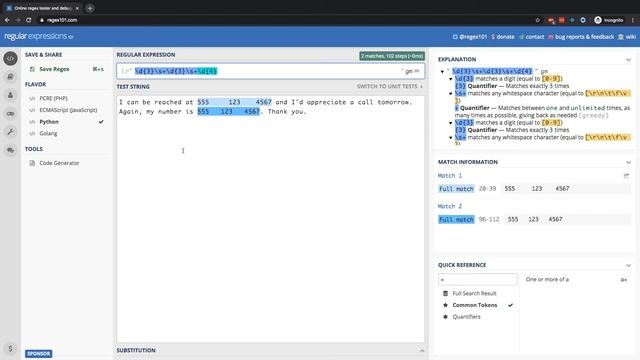Click the Incognito profile icon

tap(598, 20)
